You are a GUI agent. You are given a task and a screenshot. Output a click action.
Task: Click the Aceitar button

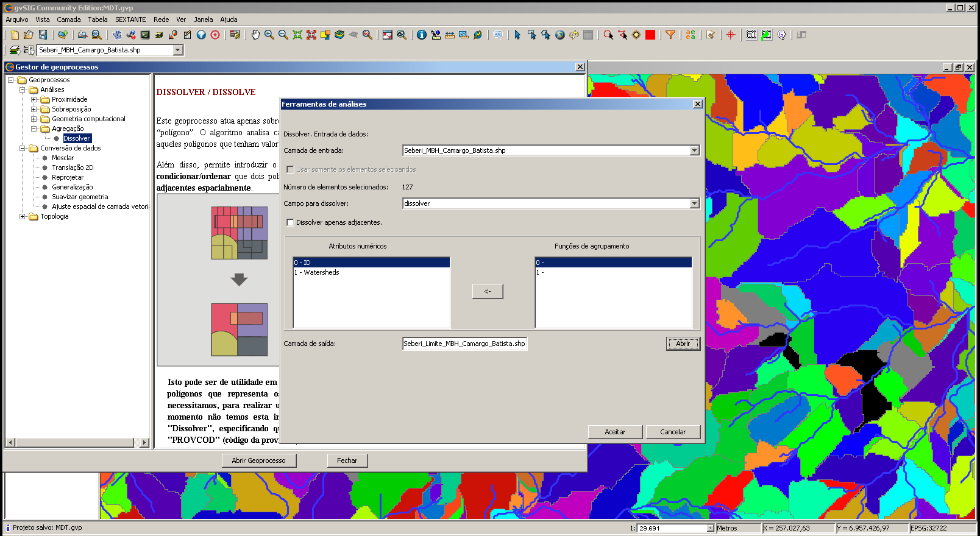[615, 432]
